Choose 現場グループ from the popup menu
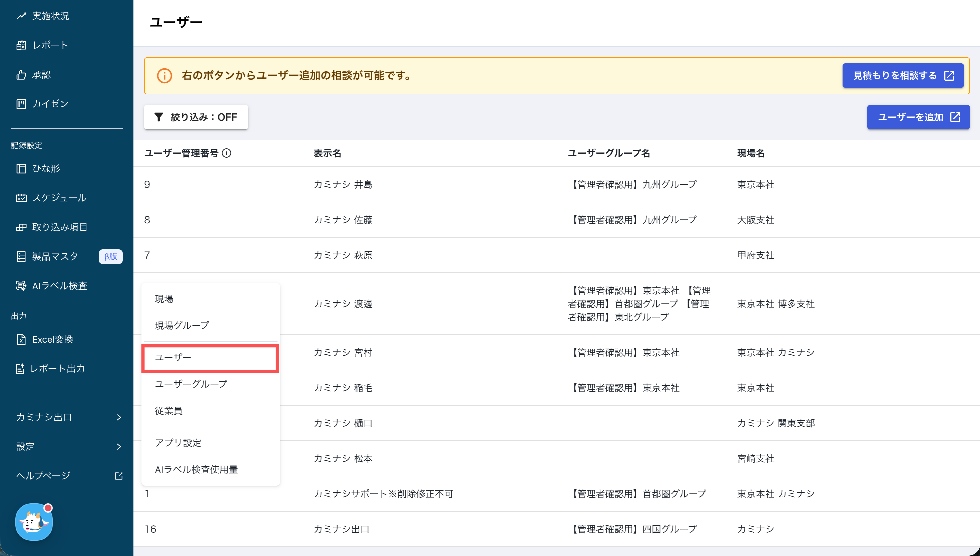980x556 pixels. [182, 325]
